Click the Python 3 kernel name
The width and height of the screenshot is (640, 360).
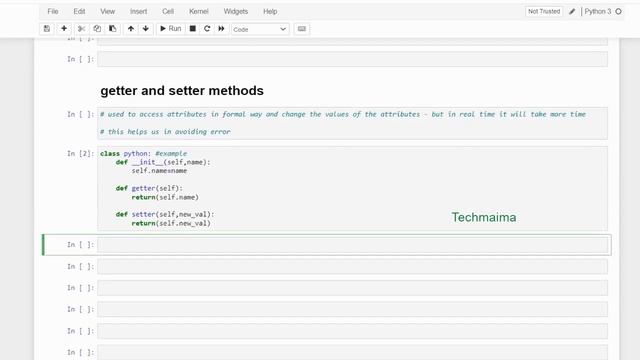point(598,11)
